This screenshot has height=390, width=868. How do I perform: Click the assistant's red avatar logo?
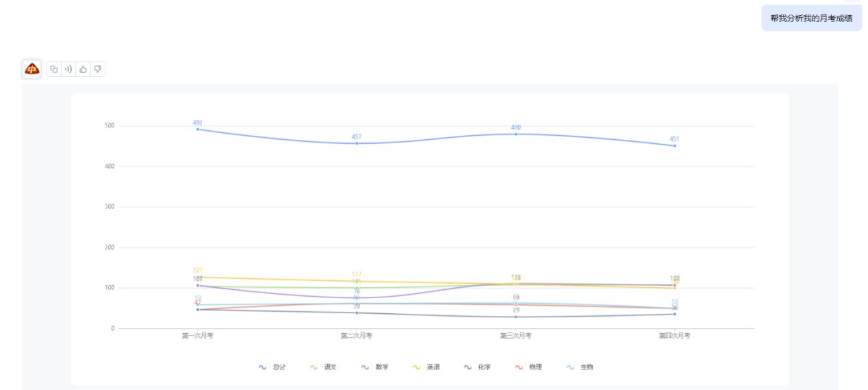pos(31,69)
